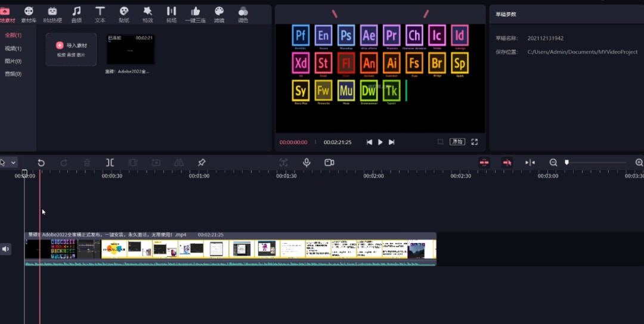Screen dimensions: 644x324
Task: Open the 调色 color grading tab
Action: click(x=243, y=15)
